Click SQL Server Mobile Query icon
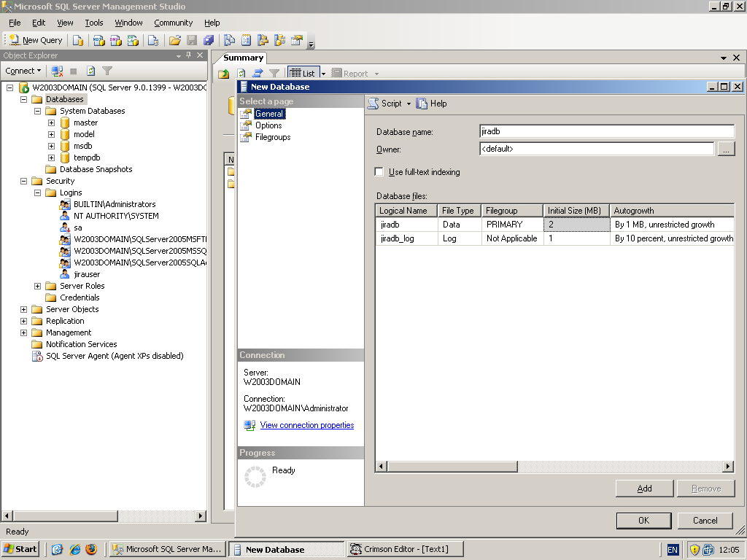Viewport: 747px width, 560px height. (153, 41)
